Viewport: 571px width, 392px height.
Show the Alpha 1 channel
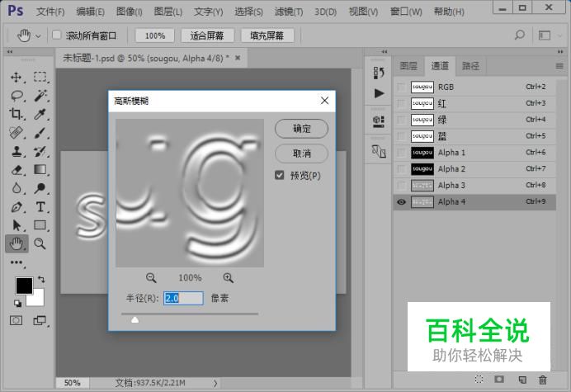pos(401,153)
